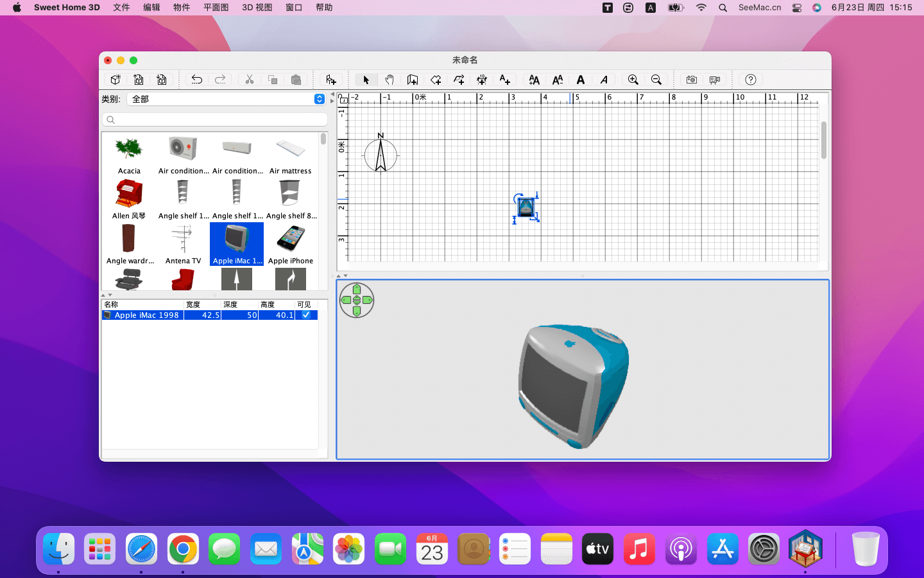
Task: Select the Antena TV catalog item
Action: 183,245
